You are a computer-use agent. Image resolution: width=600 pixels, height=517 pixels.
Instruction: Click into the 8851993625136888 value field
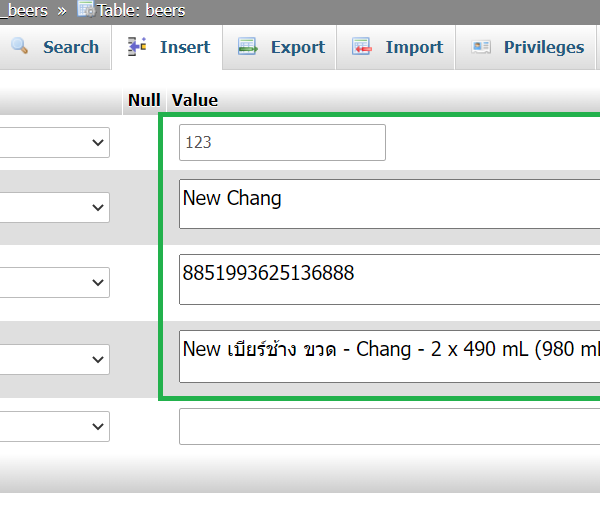pos(390,279)
